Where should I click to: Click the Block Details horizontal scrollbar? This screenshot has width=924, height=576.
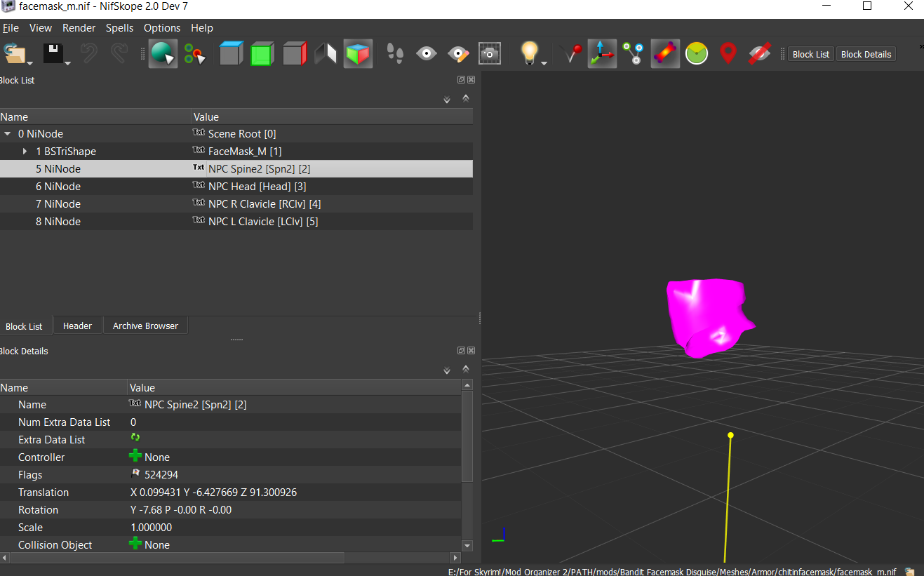[x=176, y=558]
